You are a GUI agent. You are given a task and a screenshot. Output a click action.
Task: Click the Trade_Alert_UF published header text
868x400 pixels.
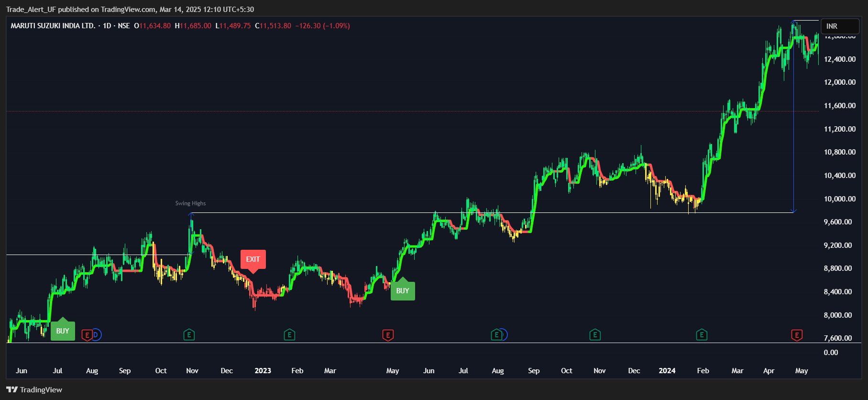130,10
